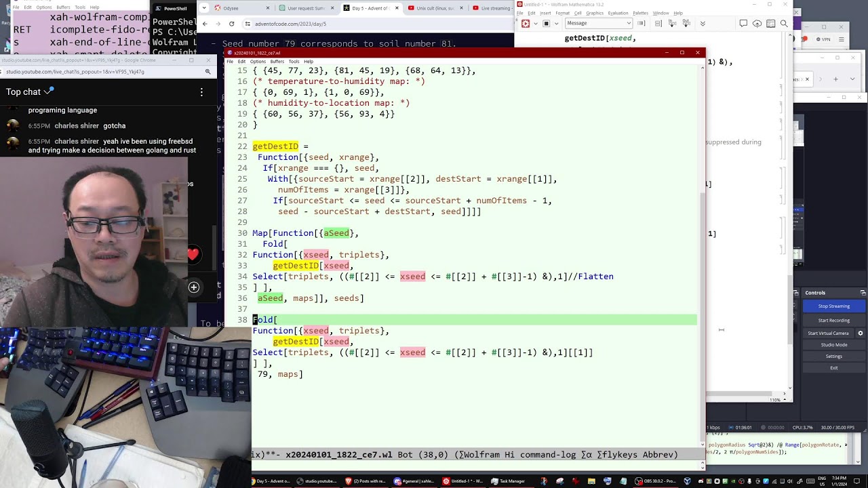
Task: Click Exit in OBS controls
Action: (x=833, y=367)
